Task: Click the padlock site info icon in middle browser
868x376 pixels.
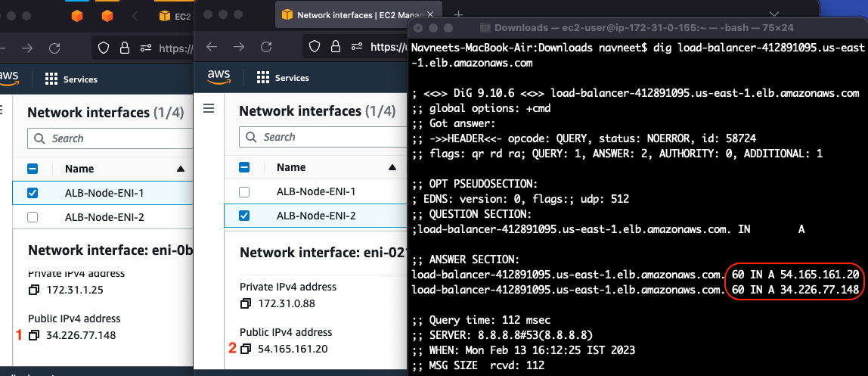Action: (x=336, y=47)
